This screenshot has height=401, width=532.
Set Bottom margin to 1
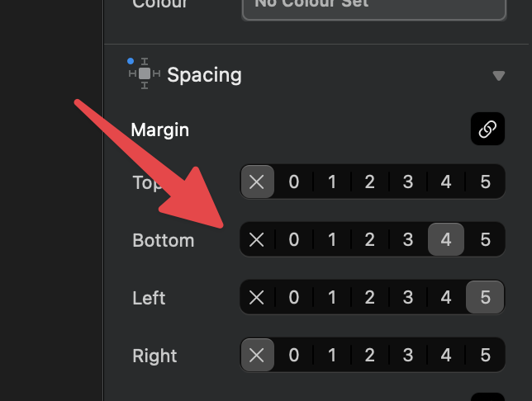[332, 240]
